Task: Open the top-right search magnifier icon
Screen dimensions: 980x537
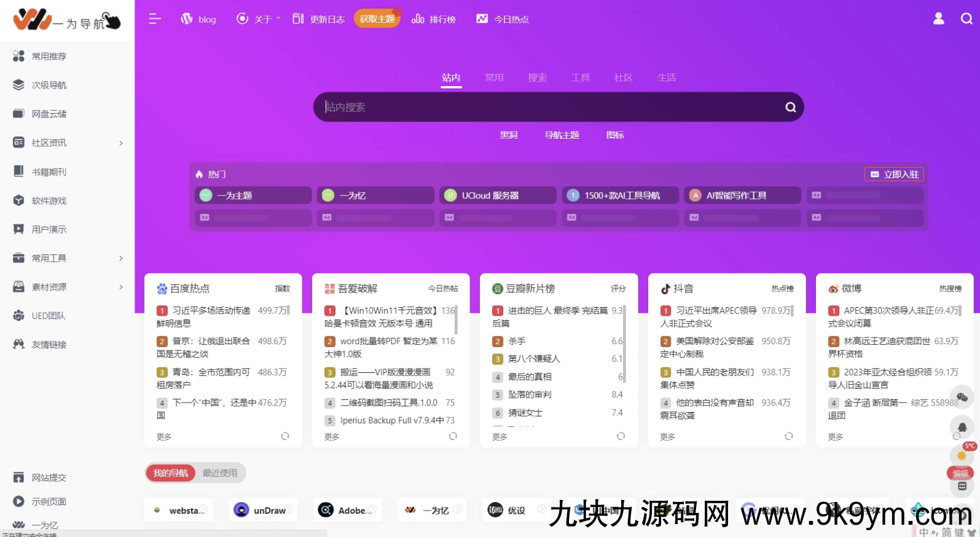Action: (x=966, y=19)
